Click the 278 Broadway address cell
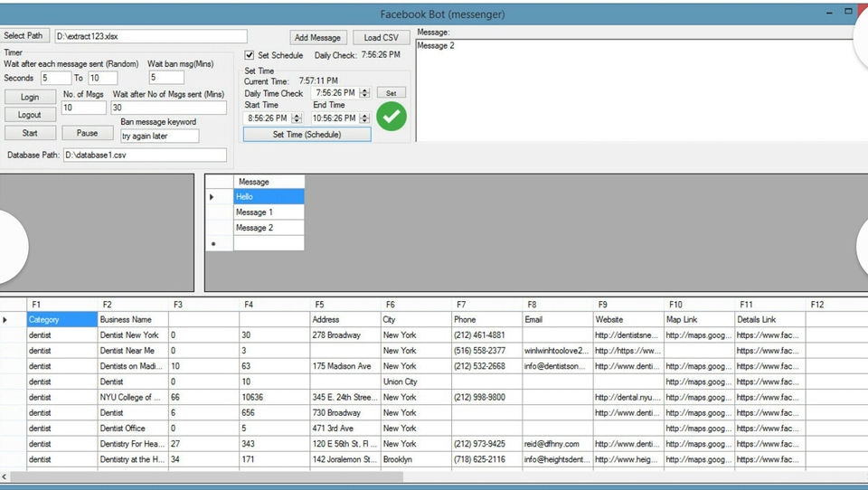This screenshot has height=490, width=868. coord(345,335)
